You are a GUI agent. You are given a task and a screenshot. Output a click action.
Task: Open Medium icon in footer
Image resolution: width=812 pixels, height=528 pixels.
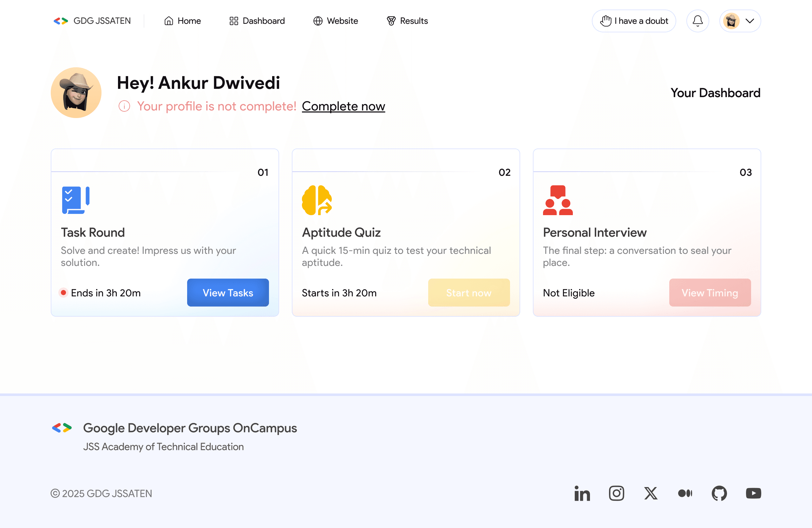pos(685,493)
